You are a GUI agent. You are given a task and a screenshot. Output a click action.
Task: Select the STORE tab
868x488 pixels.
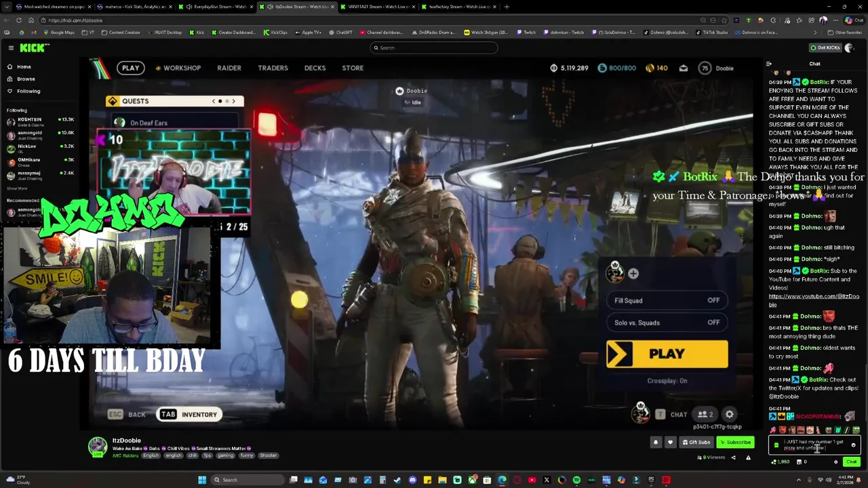353,68
